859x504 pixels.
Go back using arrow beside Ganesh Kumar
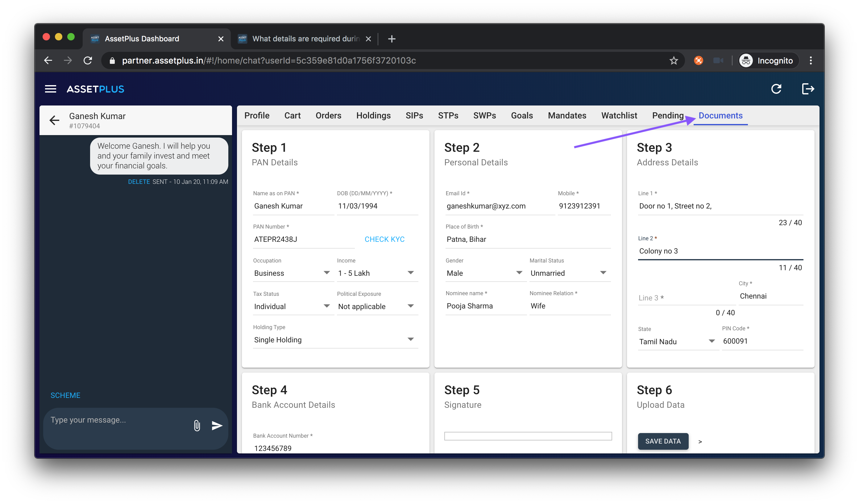(x=54, y=120)
